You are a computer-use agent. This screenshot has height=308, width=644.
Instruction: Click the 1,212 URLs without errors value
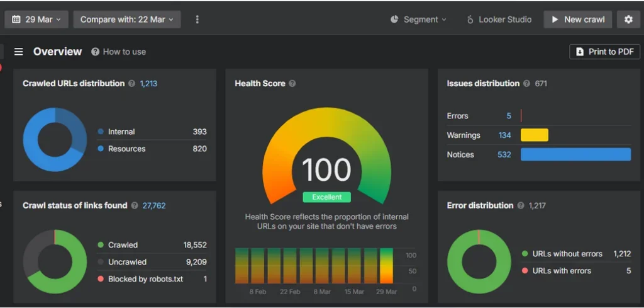(622, 254)
